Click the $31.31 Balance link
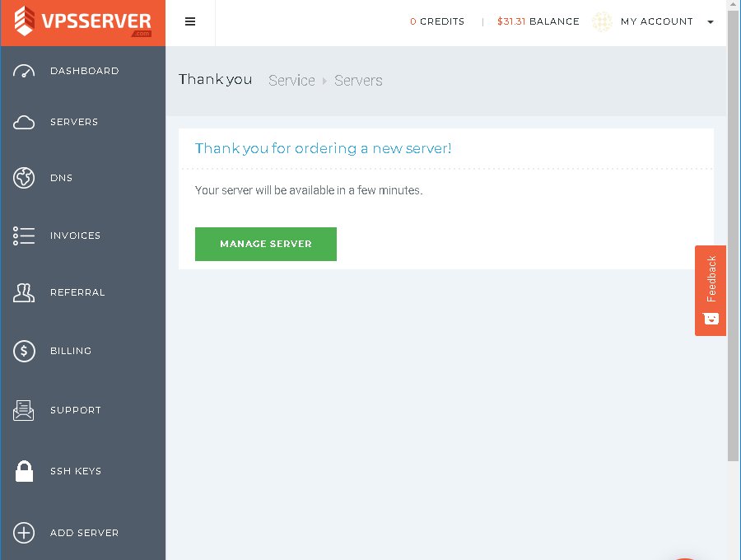Viewport: 741px width, 560px height. [x=538, y=21]
